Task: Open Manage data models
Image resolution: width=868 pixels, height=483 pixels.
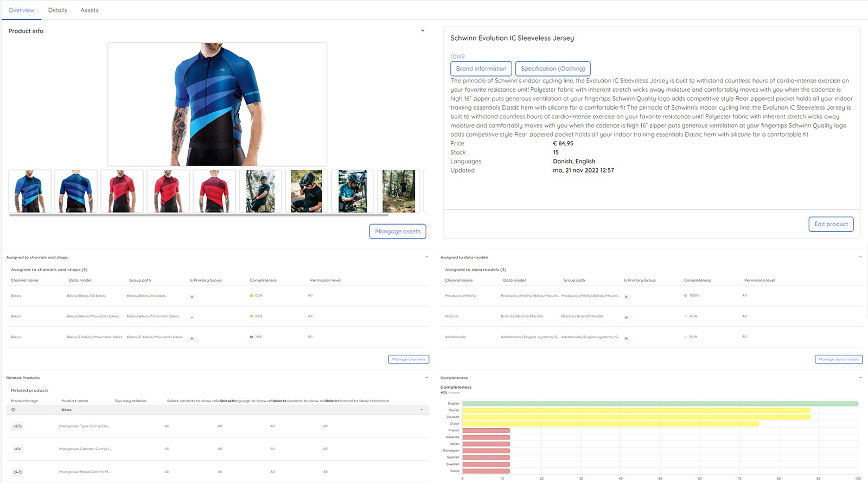Action: click(x=839, y=359)
